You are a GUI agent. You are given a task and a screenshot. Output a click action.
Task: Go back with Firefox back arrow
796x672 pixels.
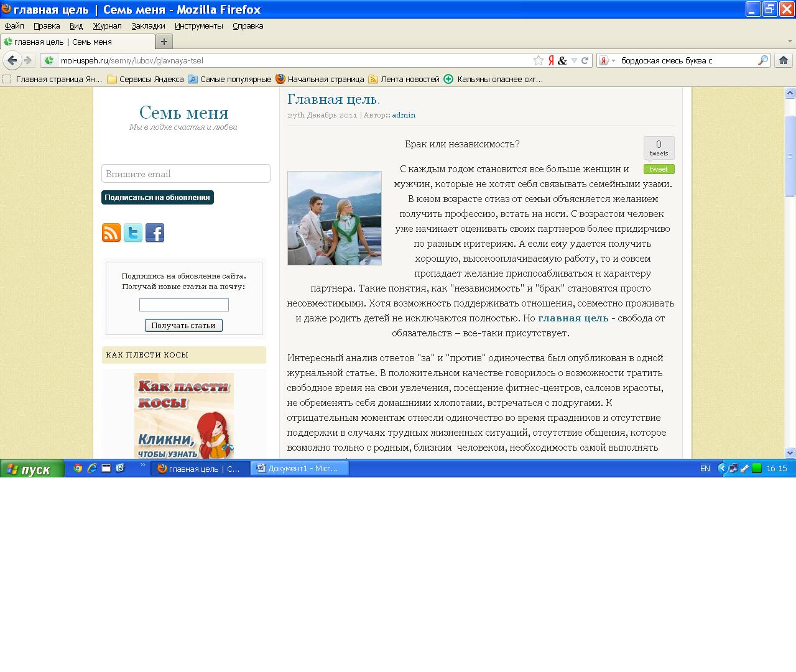point(12,60)
